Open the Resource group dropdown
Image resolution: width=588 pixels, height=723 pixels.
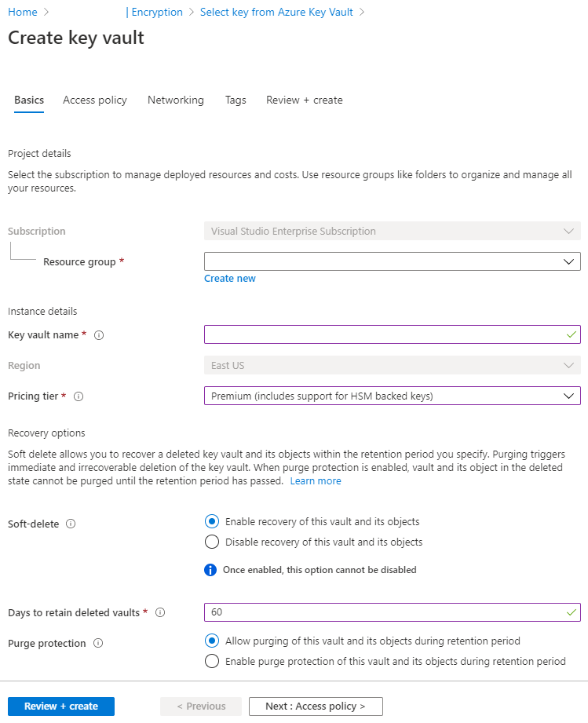[x=392, y=261]
